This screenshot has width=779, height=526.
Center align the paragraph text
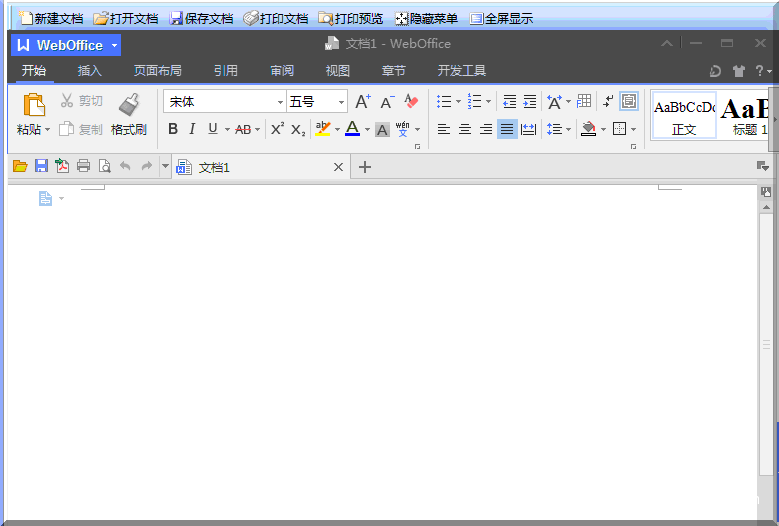[x=465, y=129]
